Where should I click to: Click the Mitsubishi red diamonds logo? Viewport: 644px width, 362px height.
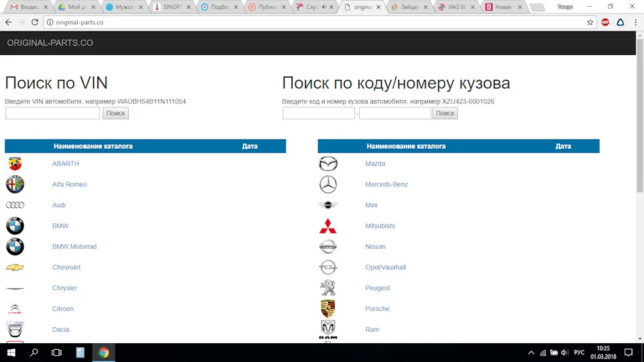(328, 226)
